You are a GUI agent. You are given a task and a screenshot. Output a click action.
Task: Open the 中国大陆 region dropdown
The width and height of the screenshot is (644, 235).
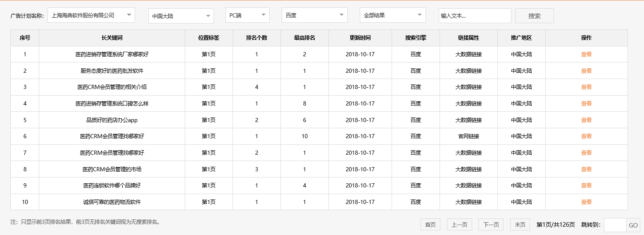(x=181, y=16)
